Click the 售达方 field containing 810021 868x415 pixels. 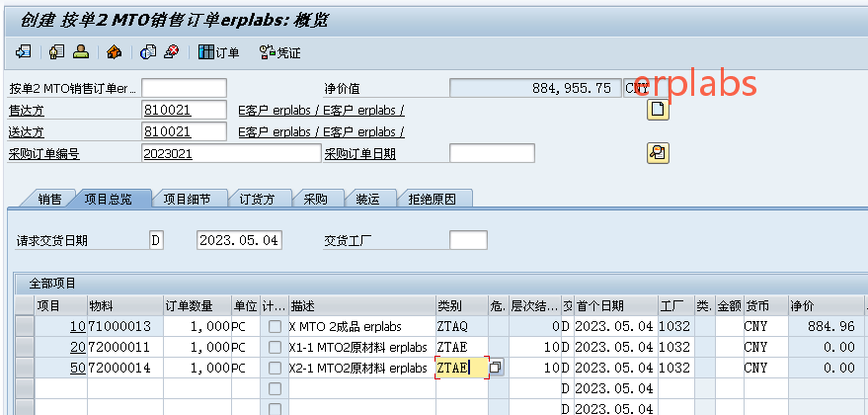coord(185,110)
